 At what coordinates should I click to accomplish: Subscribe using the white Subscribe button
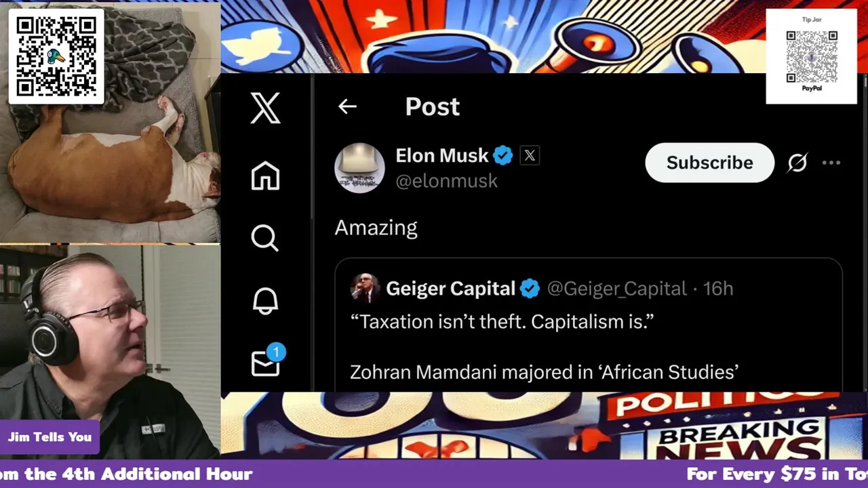(709, 163)
